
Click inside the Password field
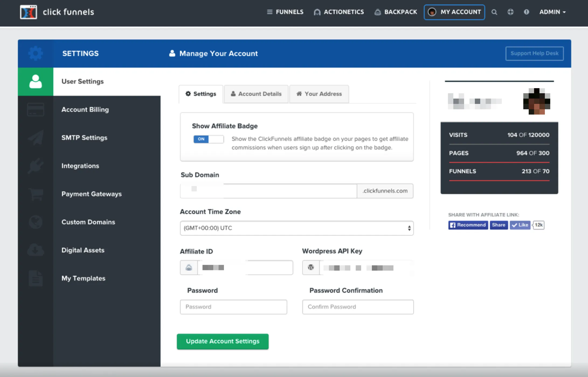click(x=233, y=307)
